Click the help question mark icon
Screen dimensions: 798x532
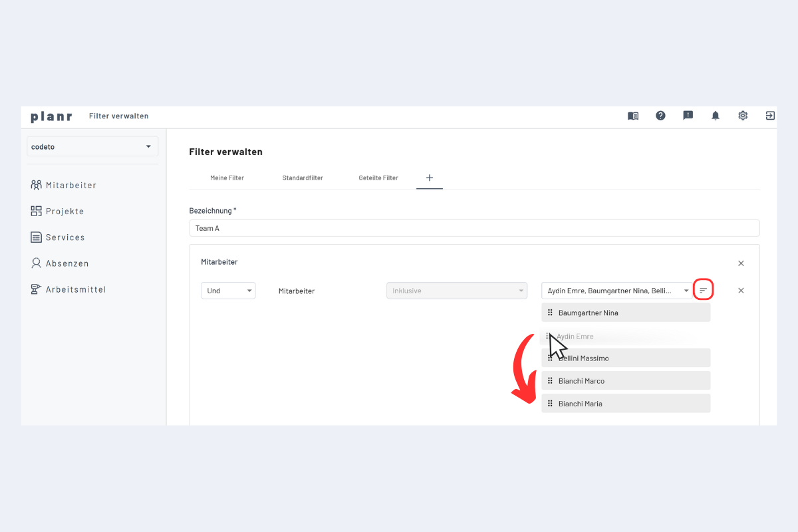click(660, 116)
